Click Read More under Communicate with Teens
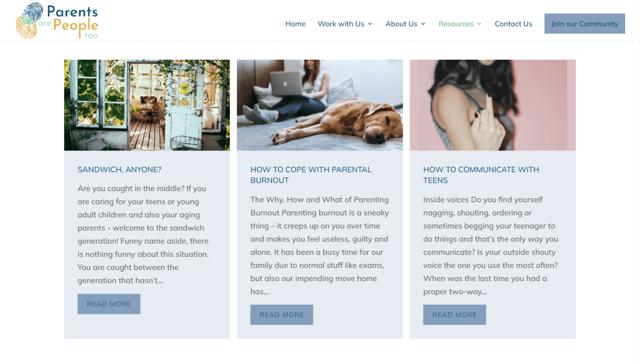Viewport: 640px width, 364px height. pos(455,315)
